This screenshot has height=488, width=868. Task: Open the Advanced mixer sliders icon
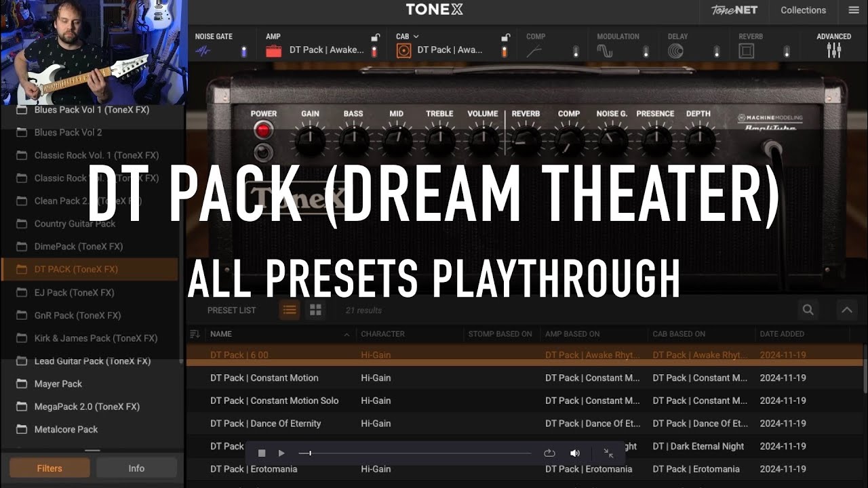pos(833,50)
